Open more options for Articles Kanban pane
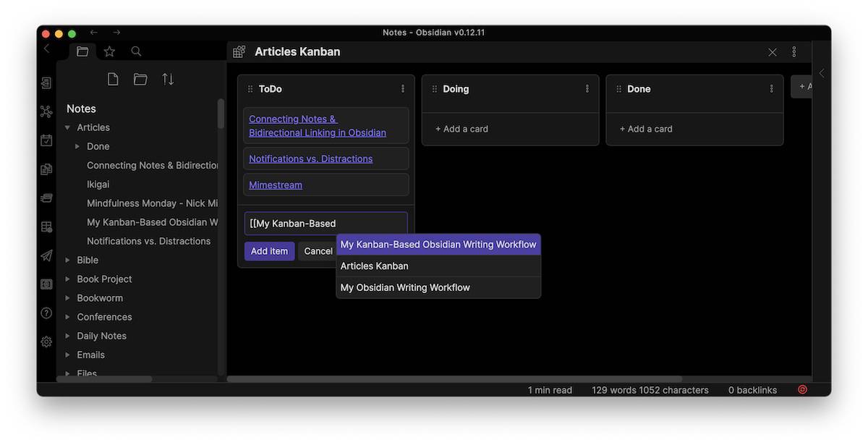Viewport: 868px width, 445px height. pyautogui.click(x=794, y=52)
